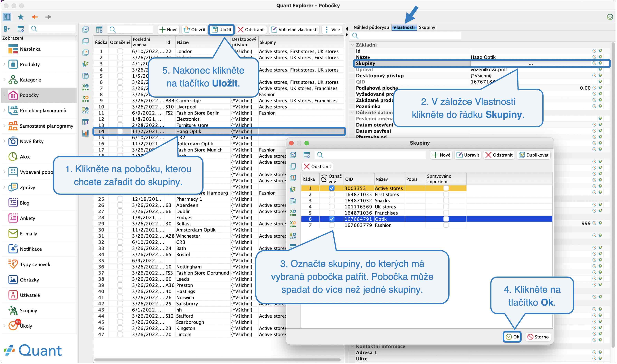Click Skupiny property row value field

[x=531, y=64]
